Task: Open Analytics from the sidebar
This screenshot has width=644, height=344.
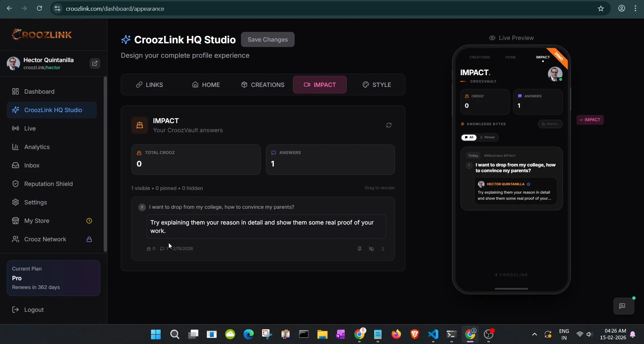Action: coord(38,147)
